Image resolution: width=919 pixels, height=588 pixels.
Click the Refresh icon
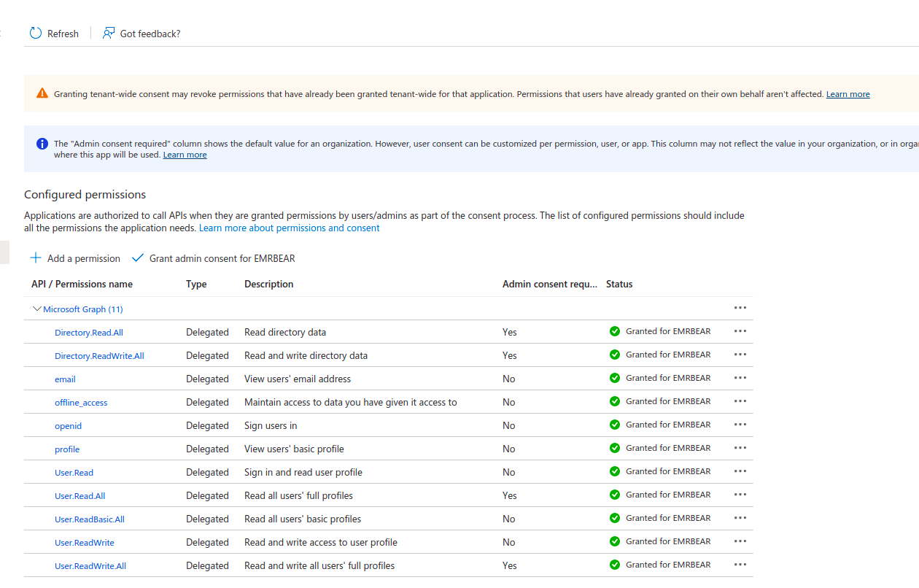point(36,34)
